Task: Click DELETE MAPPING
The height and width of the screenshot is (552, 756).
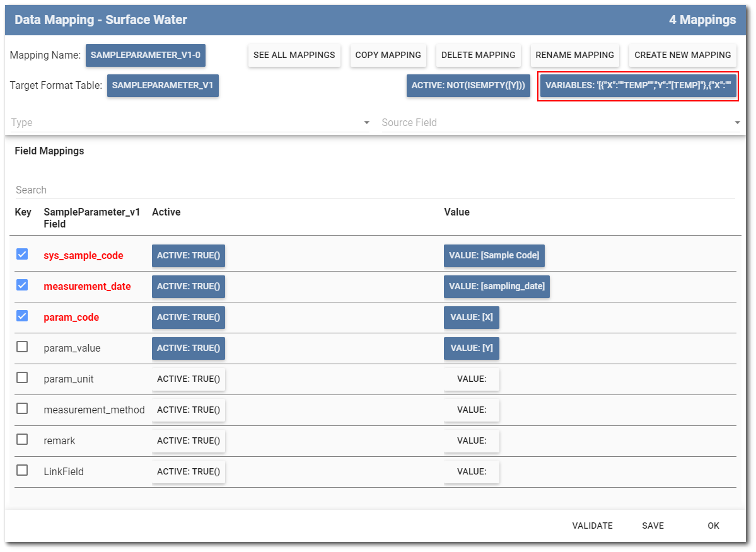Action: [478, 55]
